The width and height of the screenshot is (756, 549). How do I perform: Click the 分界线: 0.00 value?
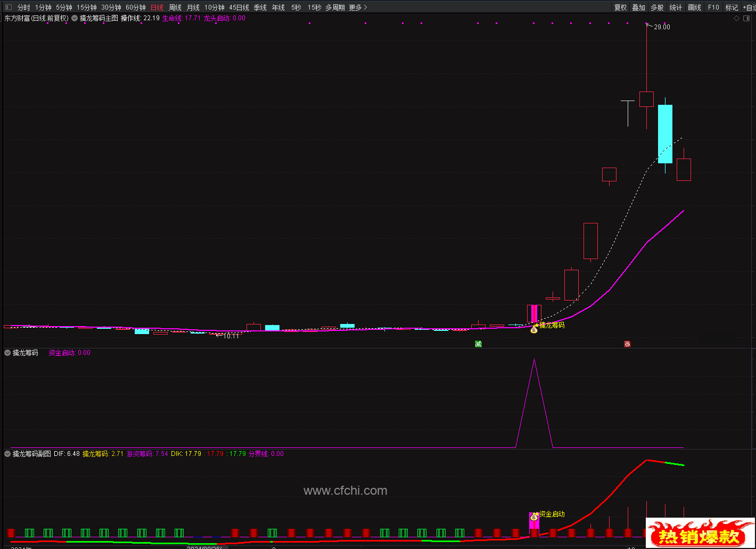tap(266, 454)
